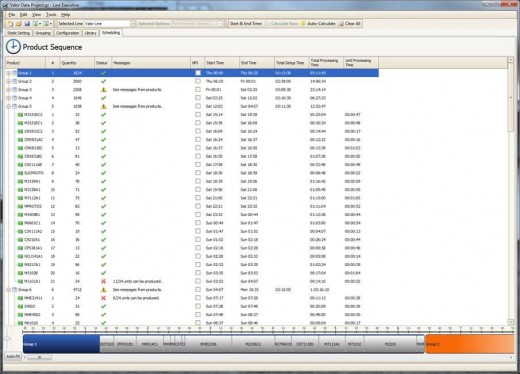Open the Tools menu
The image size is (520, 374).
(x=51, y=15)
